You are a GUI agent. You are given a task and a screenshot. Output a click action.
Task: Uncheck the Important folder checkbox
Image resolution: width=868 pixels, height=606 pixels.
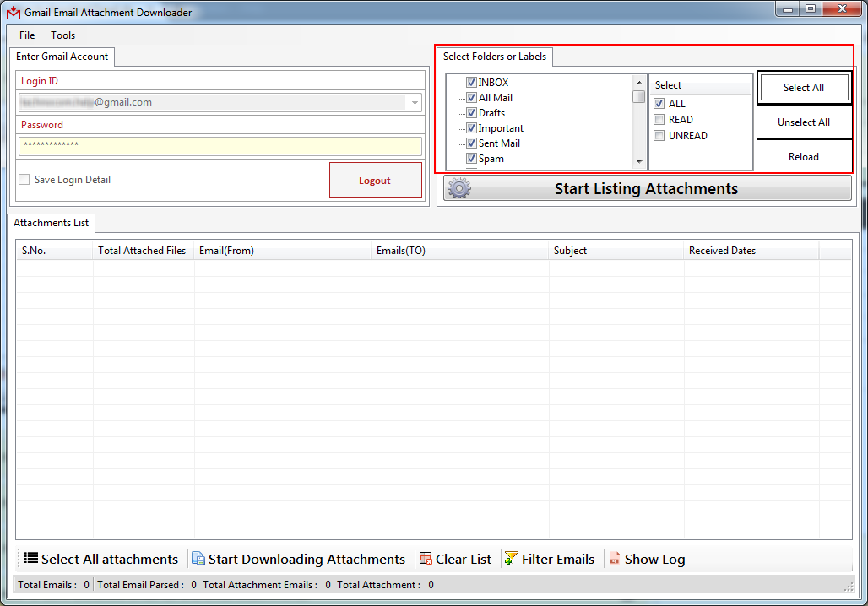[x=471, y=127]
